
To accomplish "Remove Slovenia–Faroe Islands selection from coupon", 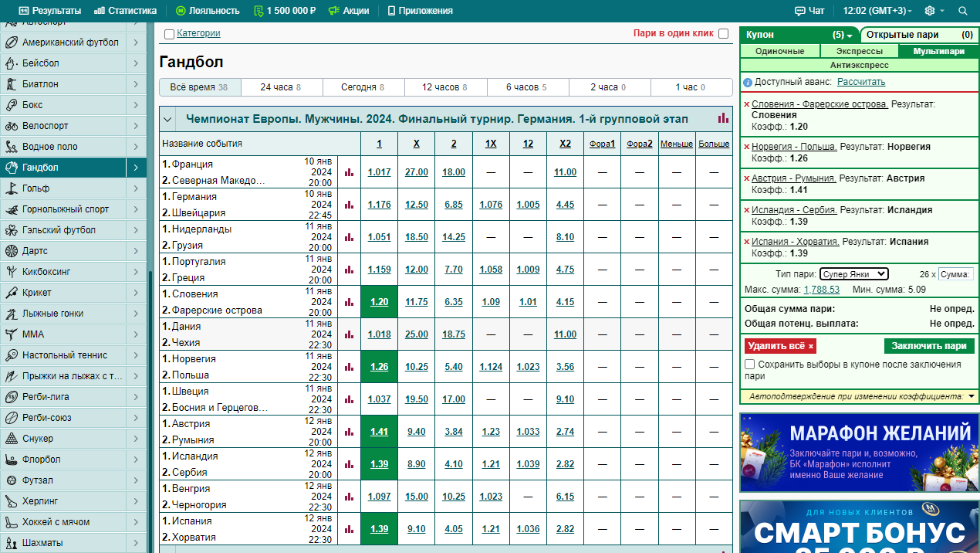I will pyautogui.click(x=746, y=104).
